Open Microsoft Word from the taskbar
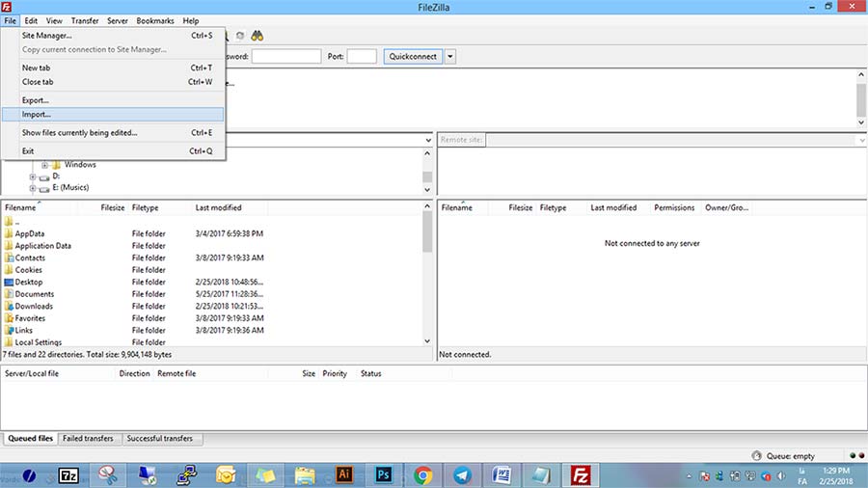This screenshot has height=488, width=868. click(502, 475)
